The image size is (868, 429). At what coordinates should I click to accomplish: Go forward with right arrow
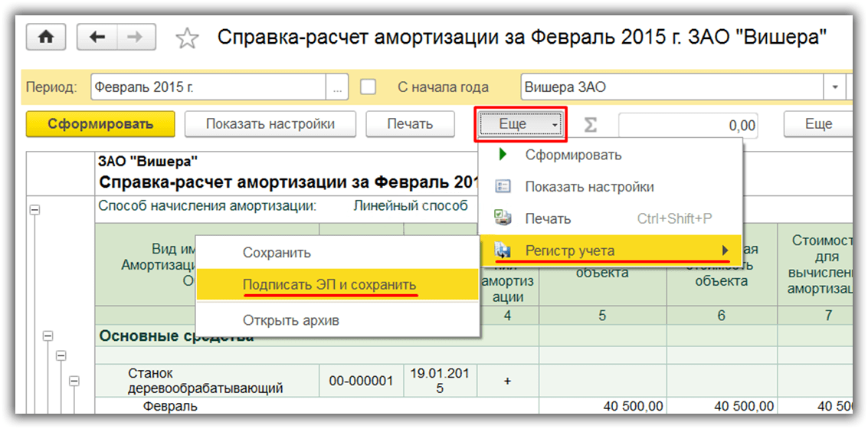point(135,37)
